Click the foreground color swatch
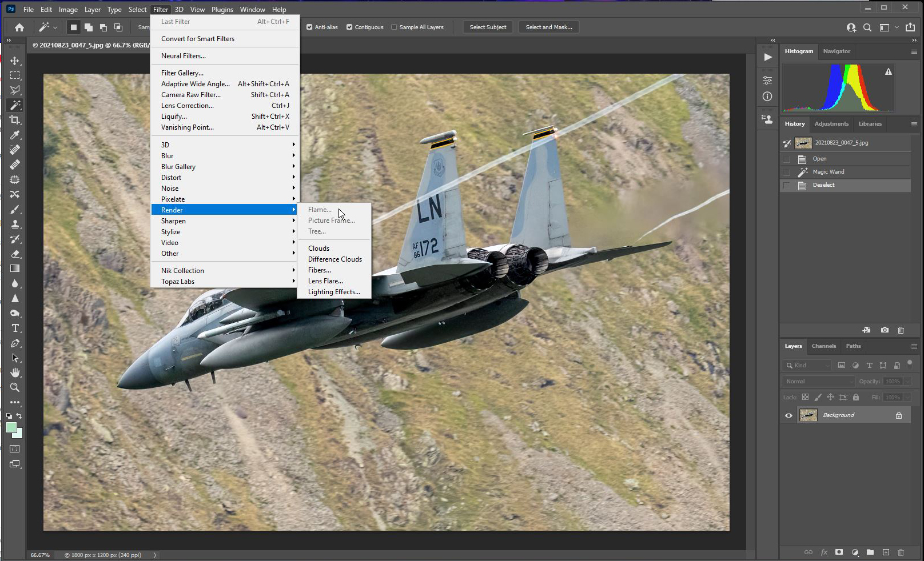The image size is (924, 561). (x=11, y=427)
